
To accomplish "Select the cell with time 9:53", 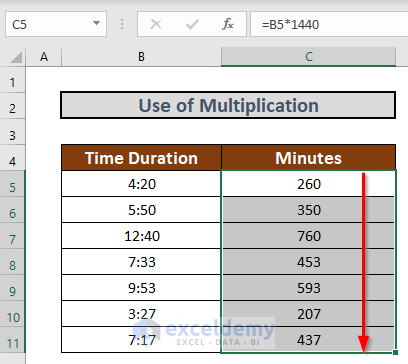I will 141,288.
